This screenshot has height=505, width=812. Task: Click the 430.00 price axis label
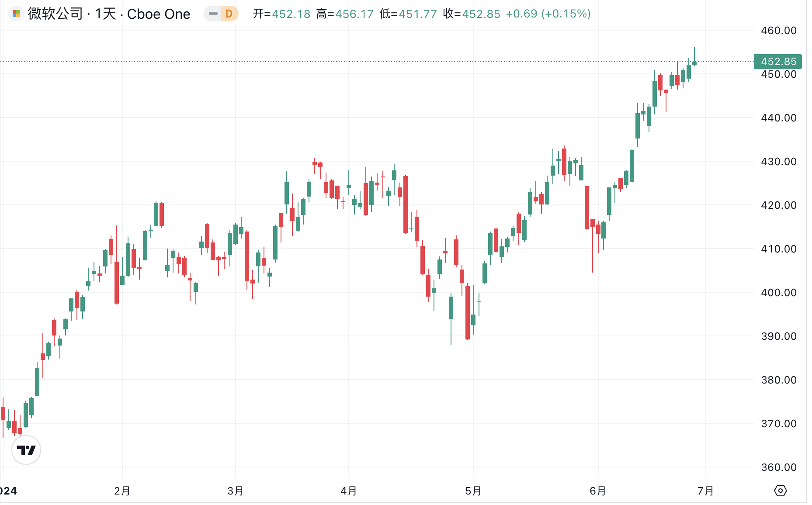tap(779, 162)
